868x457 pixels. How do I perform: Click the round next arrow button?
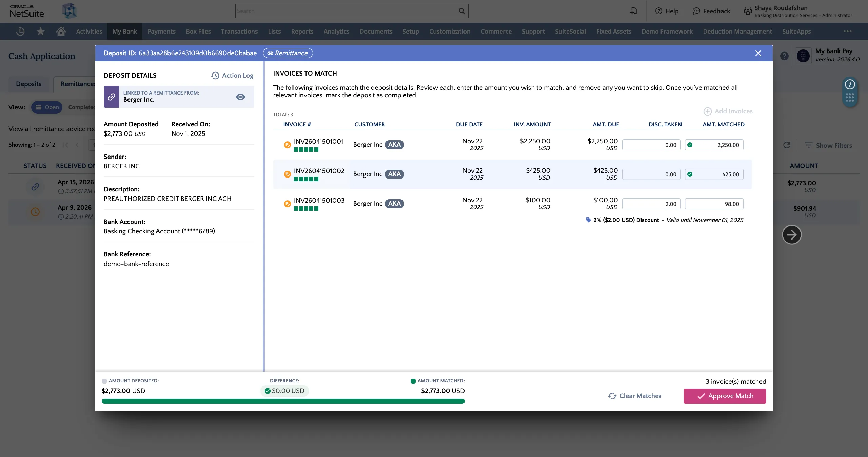click(792, 234)
